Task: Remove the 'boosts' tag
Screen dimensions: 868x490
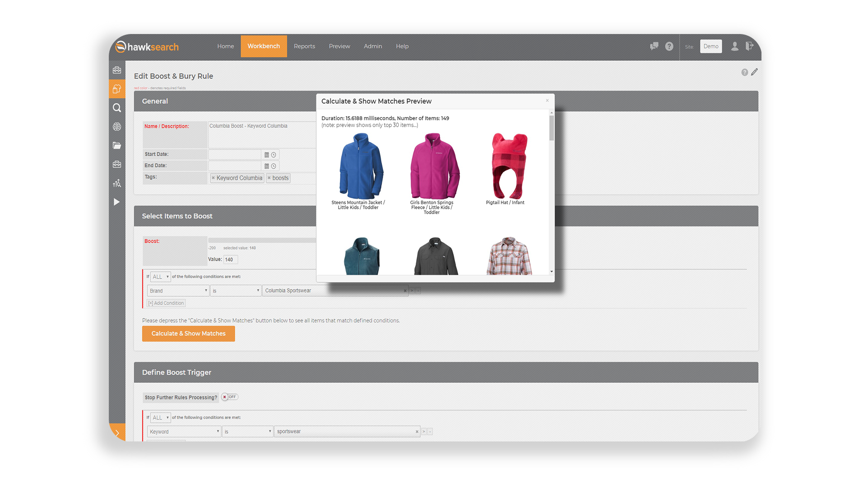Action: tap(269, 178)
